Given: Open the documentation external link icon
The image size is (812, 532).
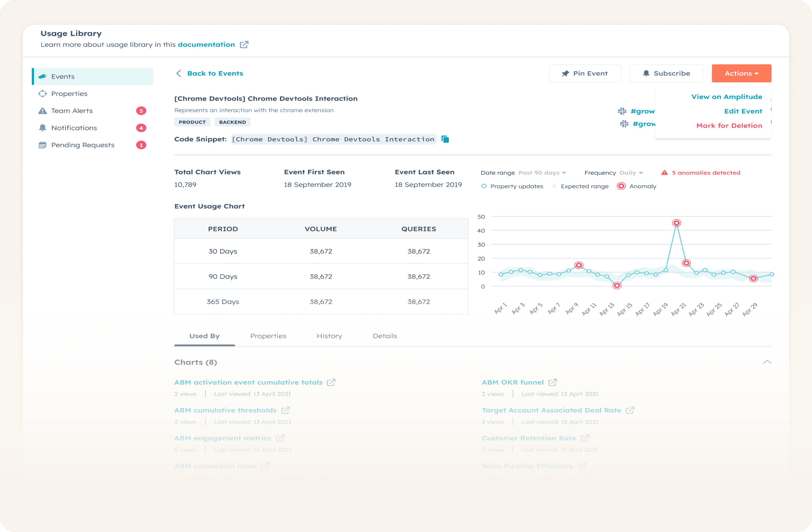Looking at the screenshot, I should 244,45.
